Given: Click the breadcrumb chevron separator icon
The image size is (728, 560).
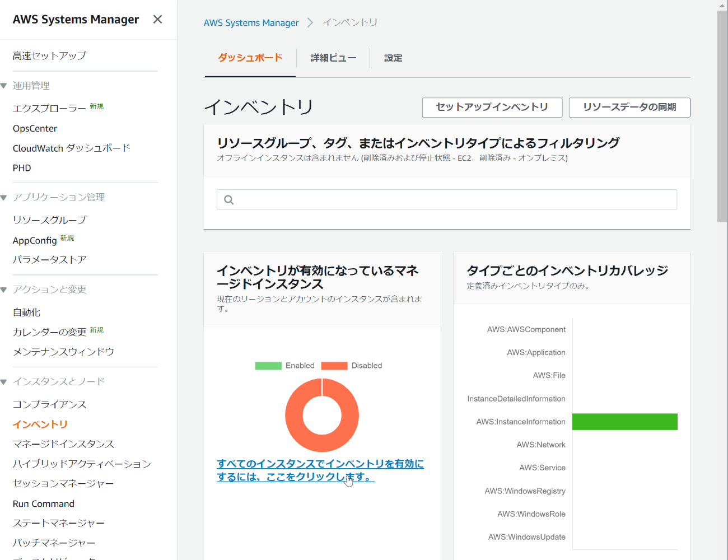Looking at the screenshot, I should pos(310,22).
